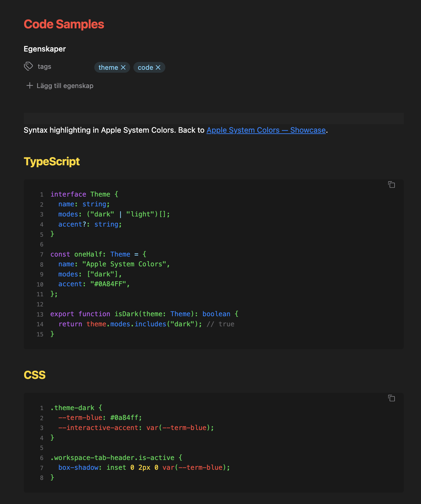Click the .theme-dark selector line

tap(76, 408)
